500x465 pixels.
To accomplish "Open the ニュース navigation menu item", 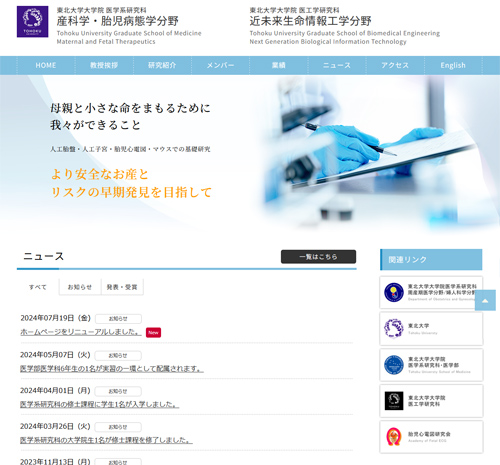I will [337, 65].
